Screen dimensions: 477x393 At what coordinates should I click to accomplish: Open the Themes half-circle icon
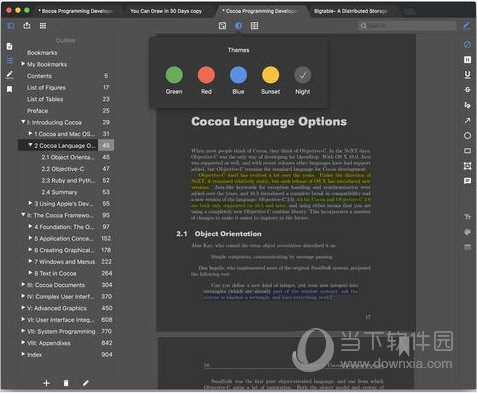[238, 26]
